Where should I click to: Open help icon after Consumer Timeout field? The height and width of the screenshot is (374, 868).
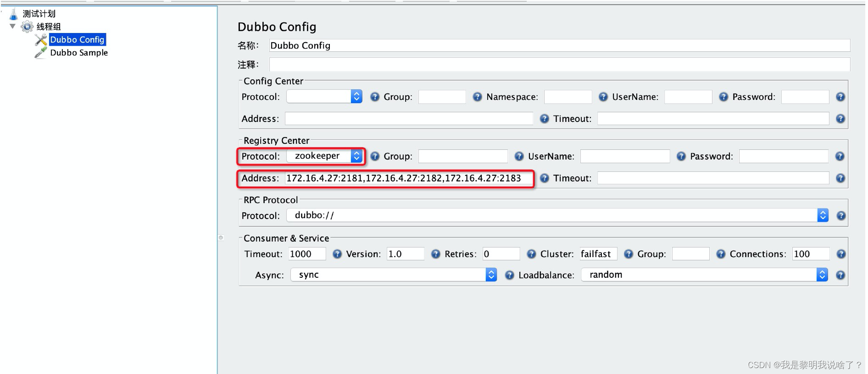337,254
